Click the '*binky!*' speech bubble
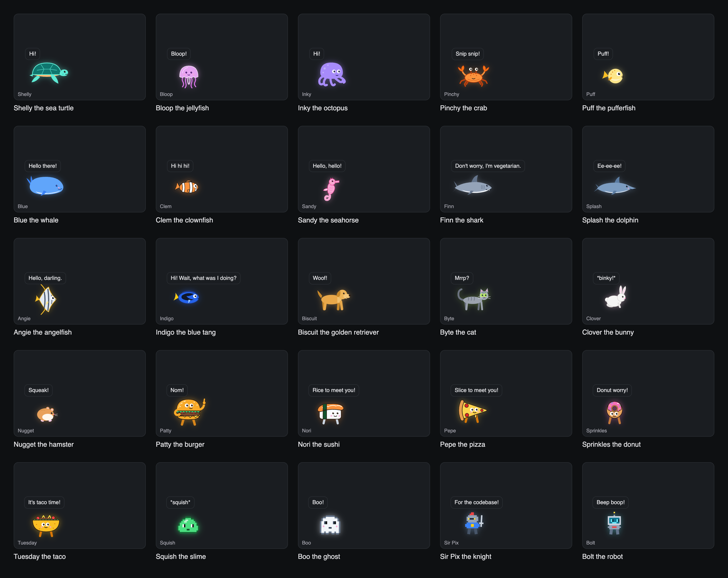 (x=606, y=278)
